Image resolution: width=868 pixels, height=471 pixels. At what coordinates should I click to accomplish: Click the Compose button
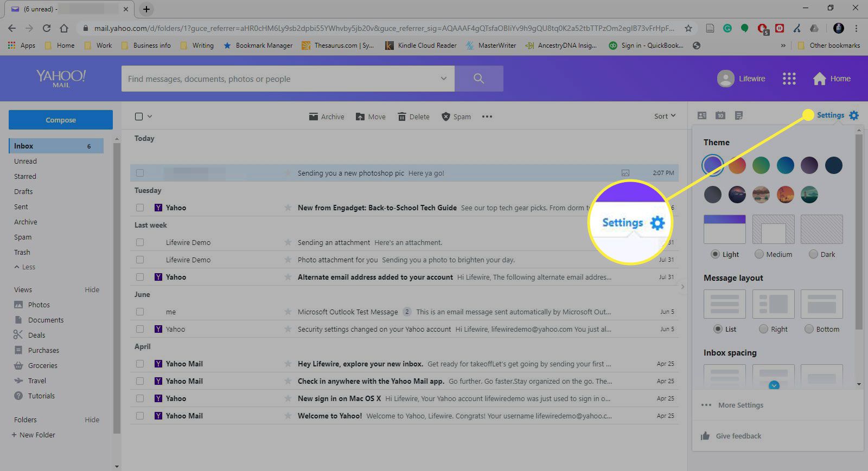(61, 120)
